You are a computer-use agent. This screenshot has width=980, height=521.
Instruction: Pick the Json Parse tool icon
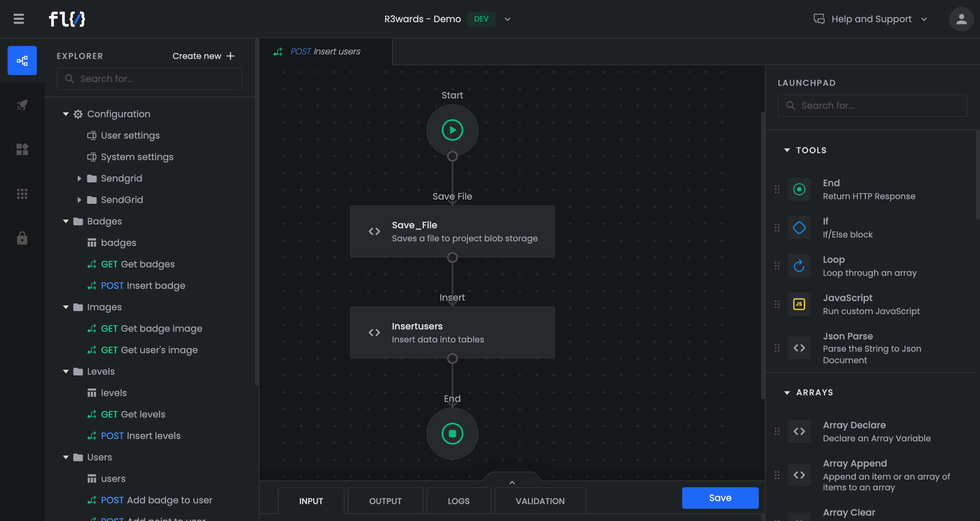(x=799, y=348)
